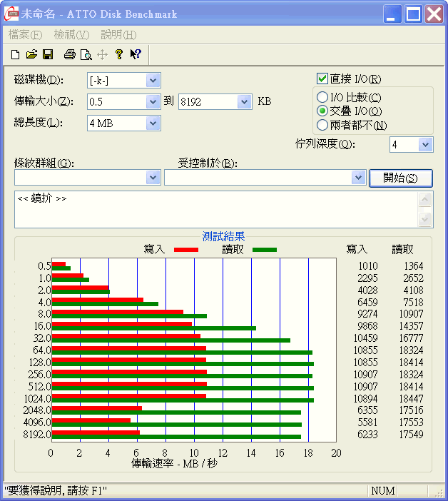Click the write value 9274
The image size is (448, 501).
tap(367, 314)
